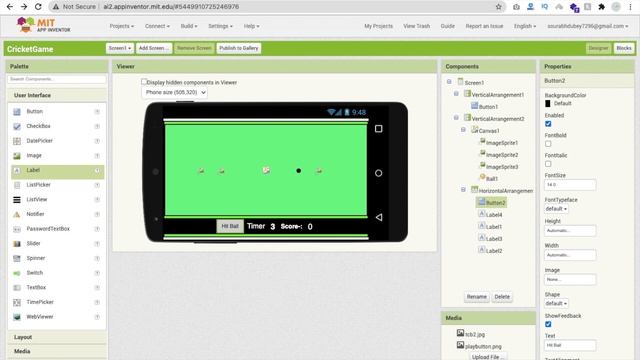This screenshot has height=360, width=640.
Task: Open help for Slider palette item
Action: click(97, 244)
